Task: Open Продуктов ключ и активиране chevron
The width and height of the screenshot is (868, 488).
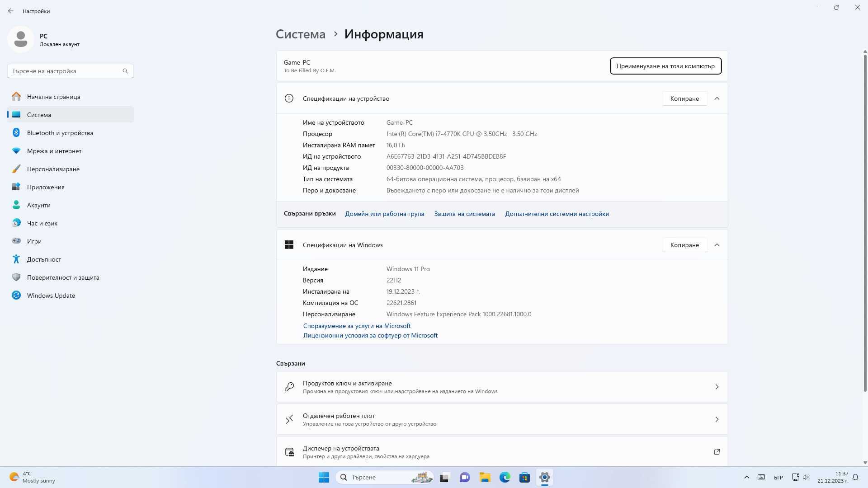Action: coord(717,387)
